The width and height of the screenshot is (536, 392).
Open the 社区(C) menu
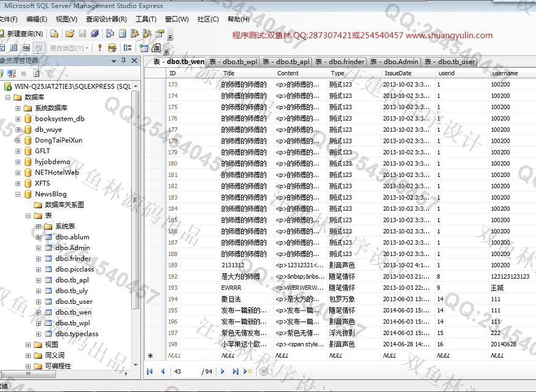pyautogui.click(x=208, y=19)
